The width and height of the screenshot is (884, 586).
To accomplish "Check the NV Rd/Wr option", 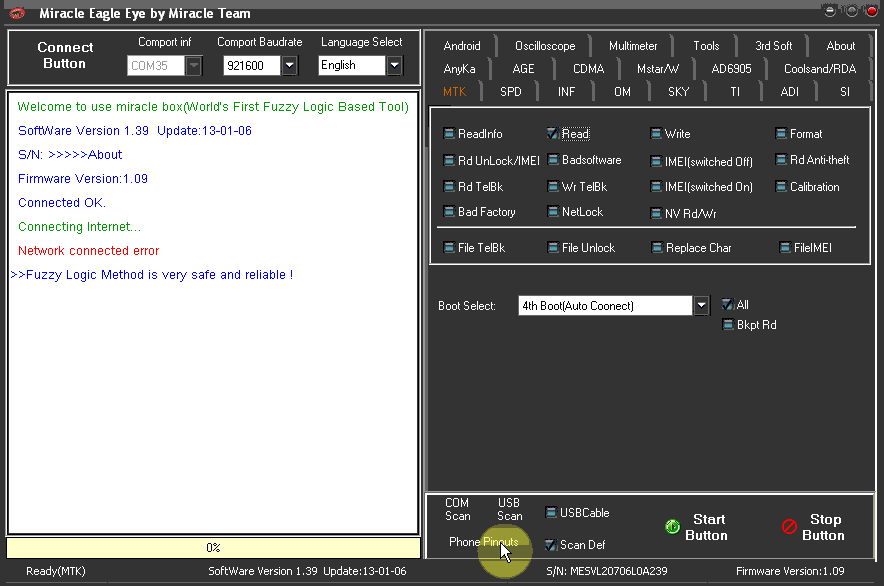I will point(656,214).
